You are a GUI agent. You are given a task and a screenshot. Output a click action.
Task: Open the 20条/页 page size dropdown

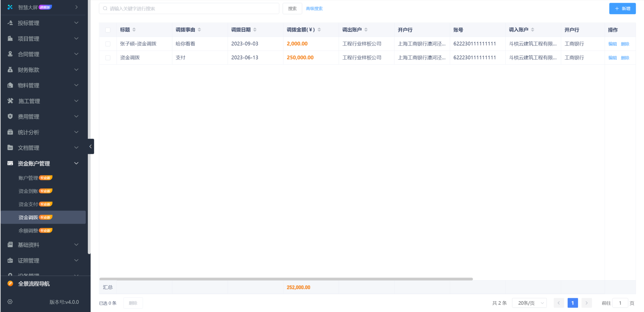pyautogui.click(x=529, y=303)
